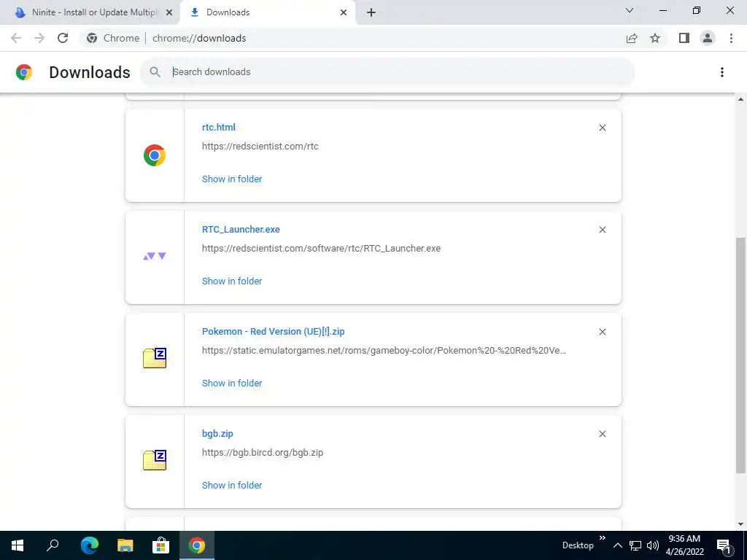Click the RTC_Launcher.exe source URL
Viewport: 747px width, 560px height.
(x=321, y=248)
